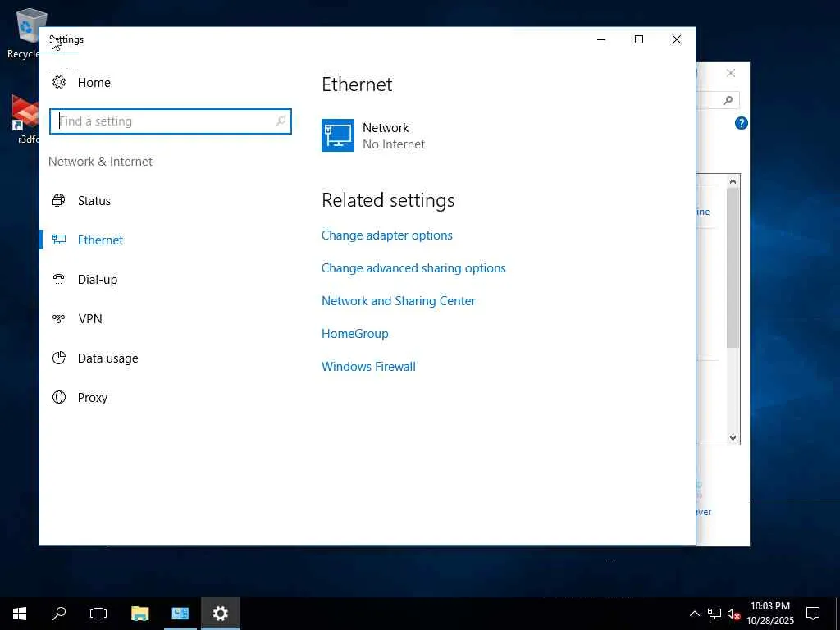
Task: Click the network tray icon
Action: click(714, 614)
